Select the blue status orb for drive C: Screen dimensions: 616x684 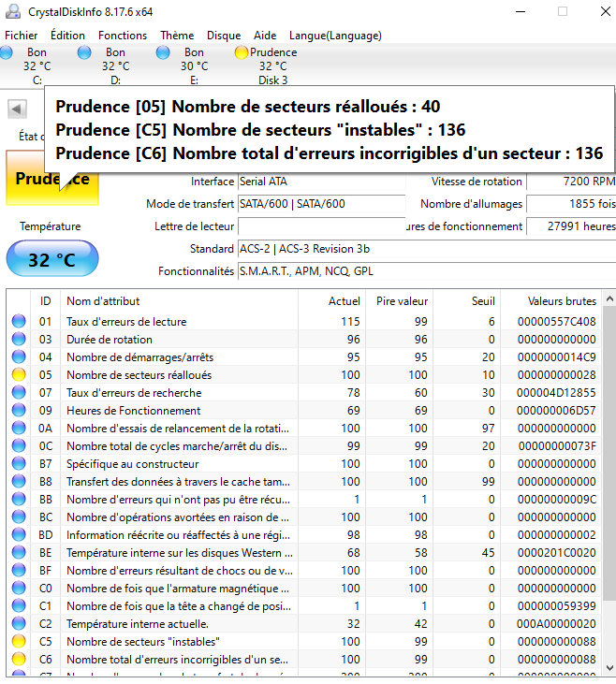coord(7,53)
